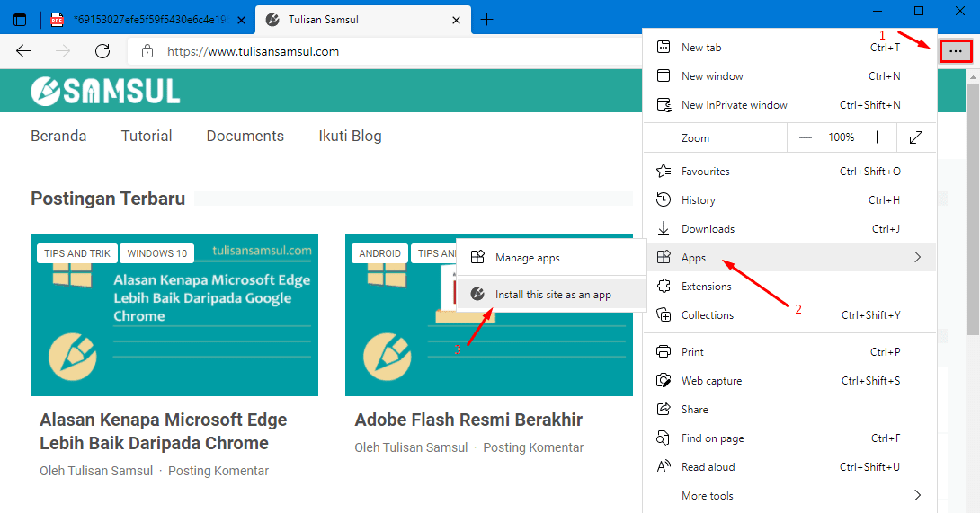Select Print from the menu
Image resolution: width=980 pixels, height=513 pixels.
pos(789,352)
